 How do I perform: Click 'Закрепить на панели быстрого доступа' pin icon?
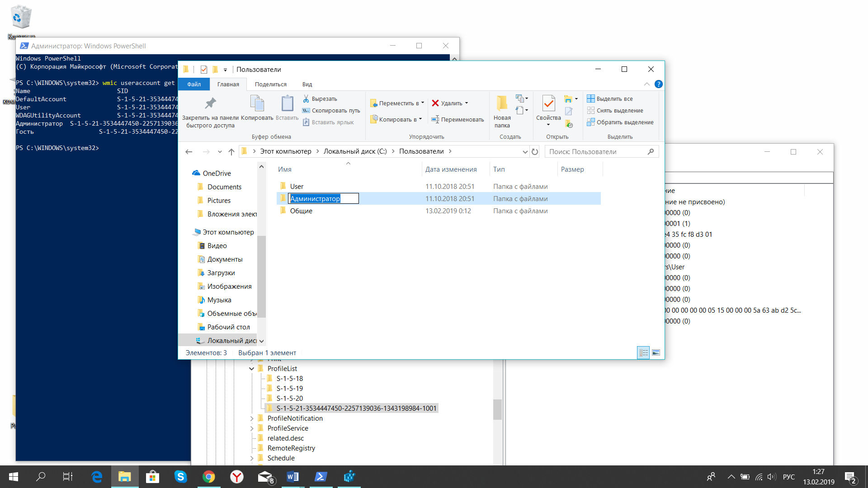point(209,103)
